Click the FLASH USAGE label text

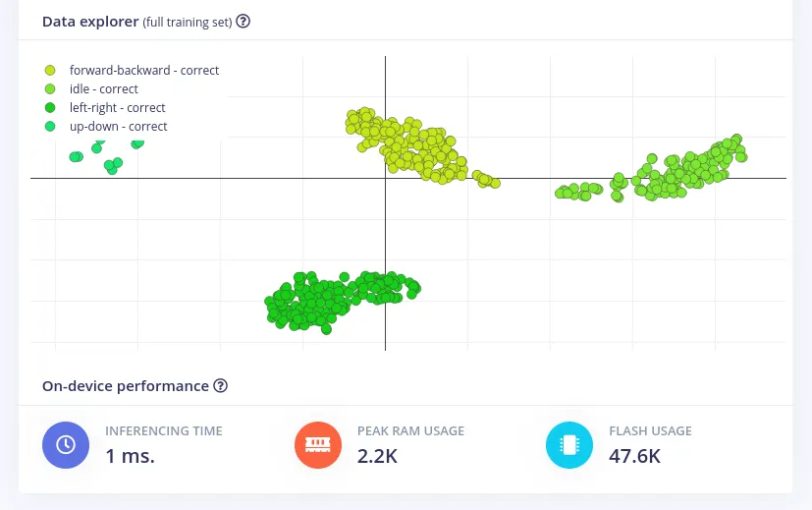tap(650, 430)
